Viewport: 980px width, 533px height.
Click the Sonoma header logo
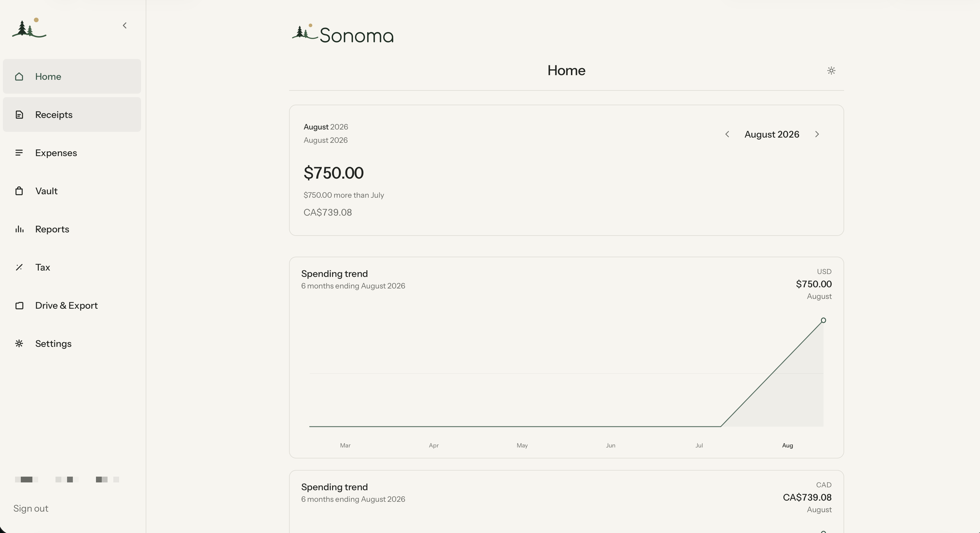point(343,34)
